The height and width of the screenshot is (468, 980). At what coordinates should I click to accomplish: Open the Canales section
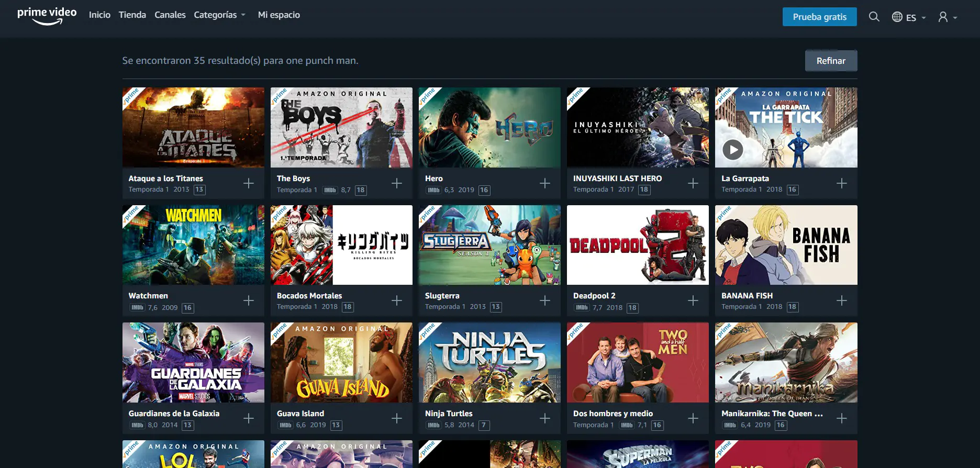tap(170, 15)
